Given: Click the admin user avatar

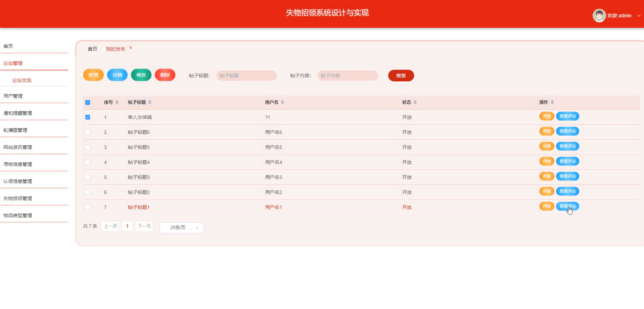Looking at the screenshot, I should click(x=599, y=16).
